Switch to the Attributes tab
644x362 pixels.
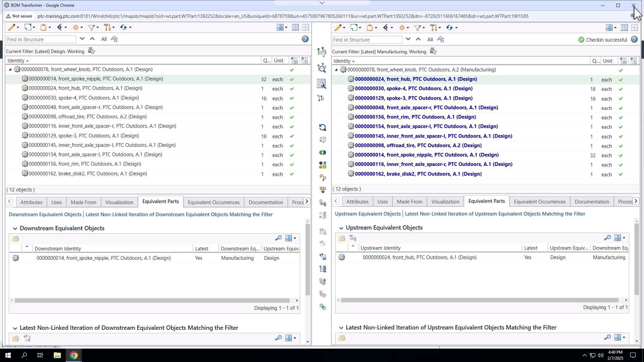[31, 202]
